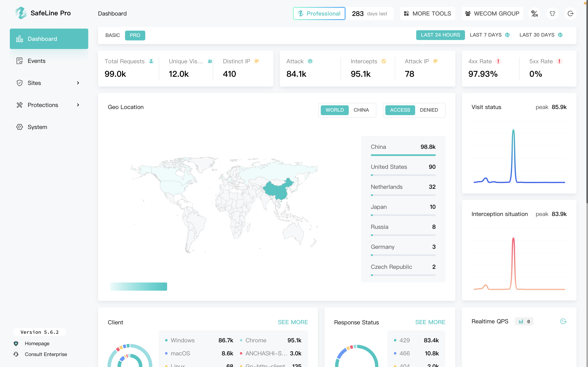588x367 pixels.
Task: Click the geo map gradient legend bar
Action: pos(138,286)
